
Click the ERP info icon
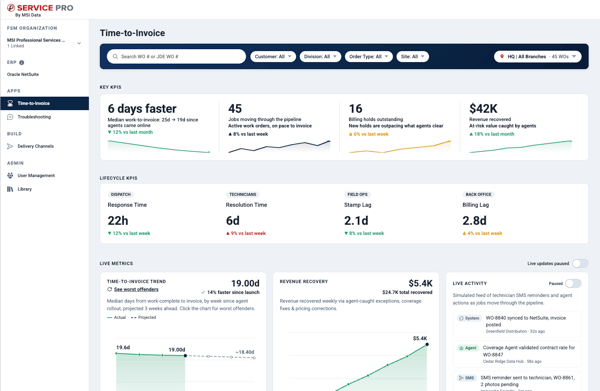pos(21,62)
